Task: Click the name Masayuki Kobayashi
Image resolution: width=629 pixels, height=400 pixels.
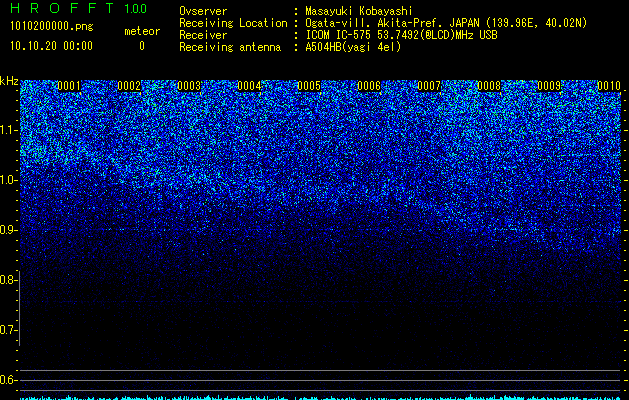Action: pyautogui.click(x=359, y=11)
